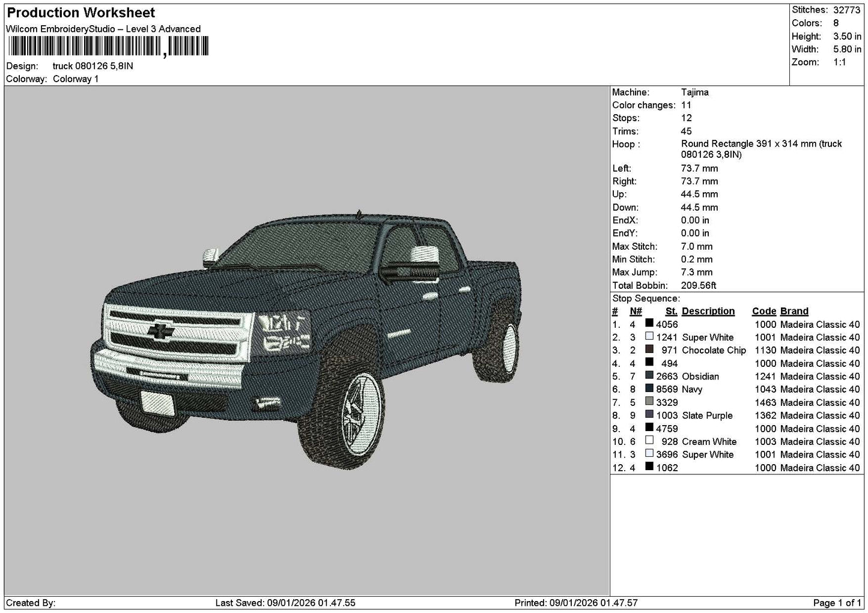Click the 'N#' column header
The image size is (868, 613).
coord(636,311)
